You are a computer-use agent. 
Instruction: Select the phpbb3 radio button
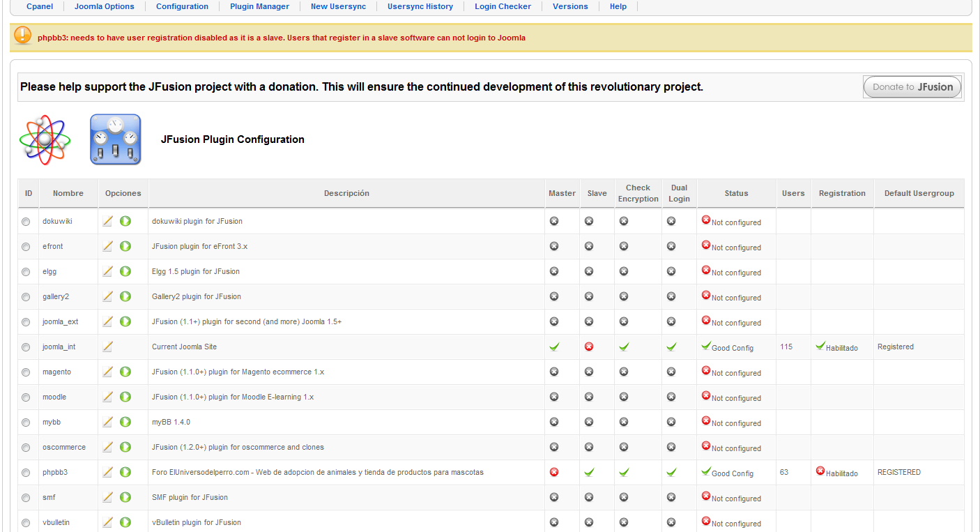[26, 473]
